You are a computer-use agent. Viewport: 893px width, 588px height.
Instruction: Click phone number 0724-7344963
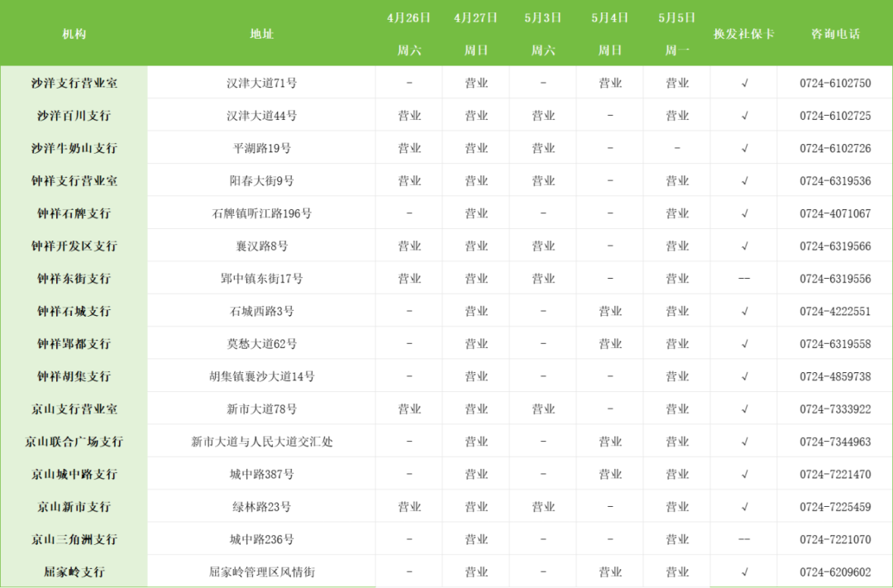pos(835,441)
